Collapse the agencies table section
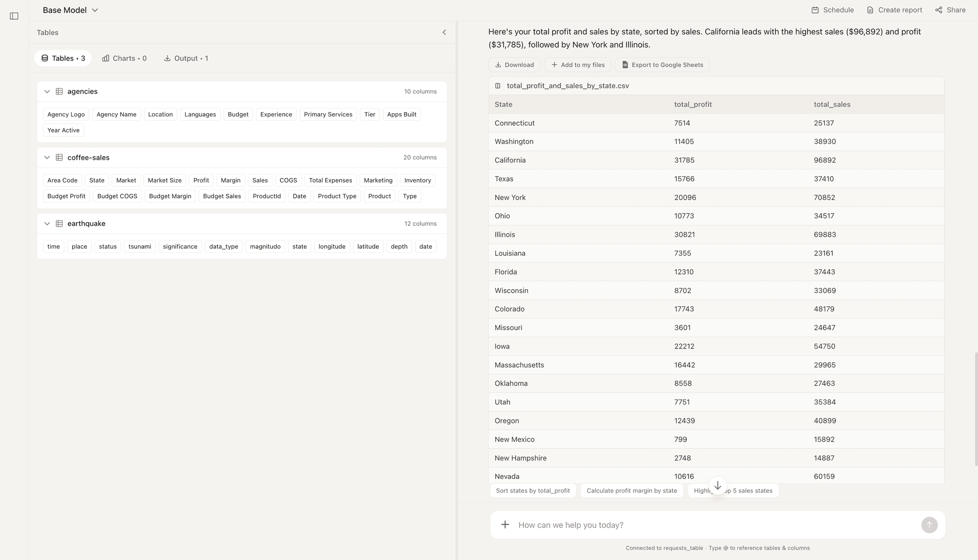This screenshot has height=560, width=978. coord(47,92)
